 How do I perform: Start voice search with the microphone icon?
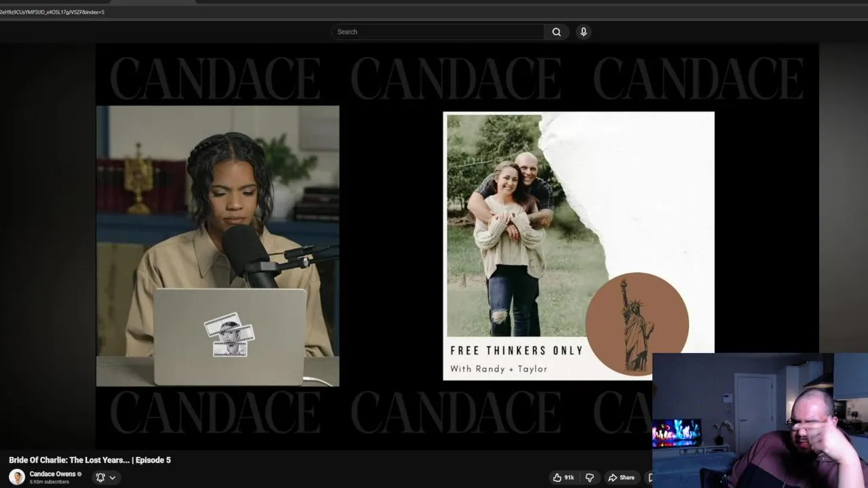tap(583, 32)
